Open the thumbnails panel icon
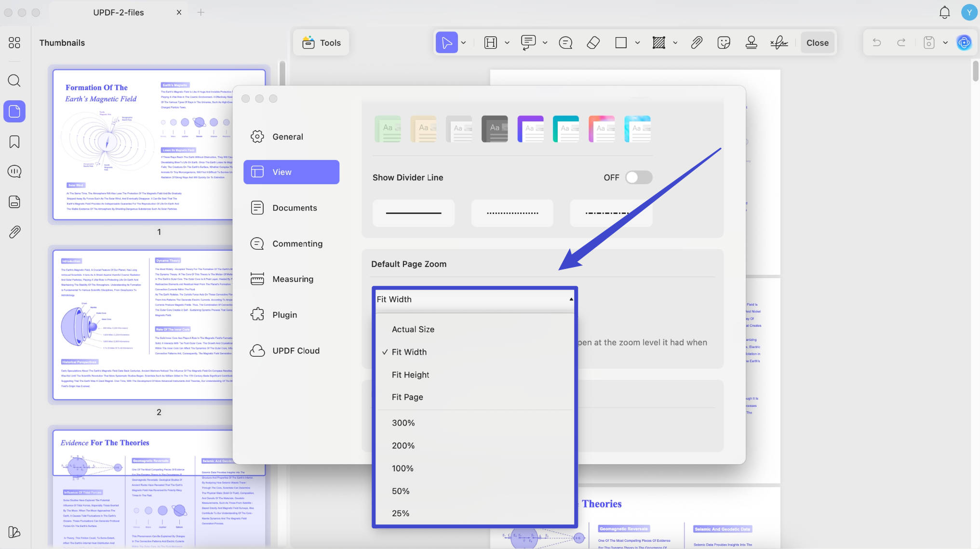This screenshot has height=549, width=980. coord(14,111)
